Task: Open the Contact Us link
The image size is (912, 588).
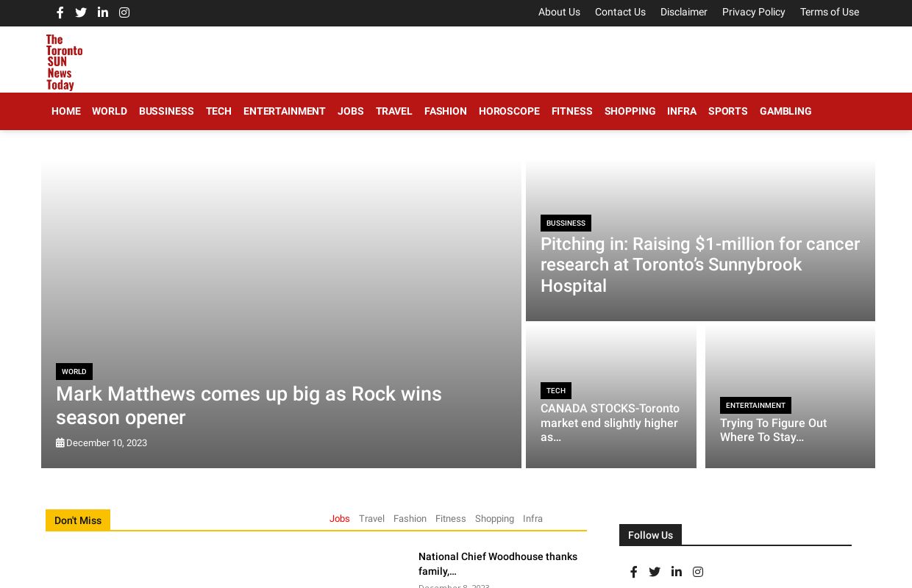Action: 620,12
